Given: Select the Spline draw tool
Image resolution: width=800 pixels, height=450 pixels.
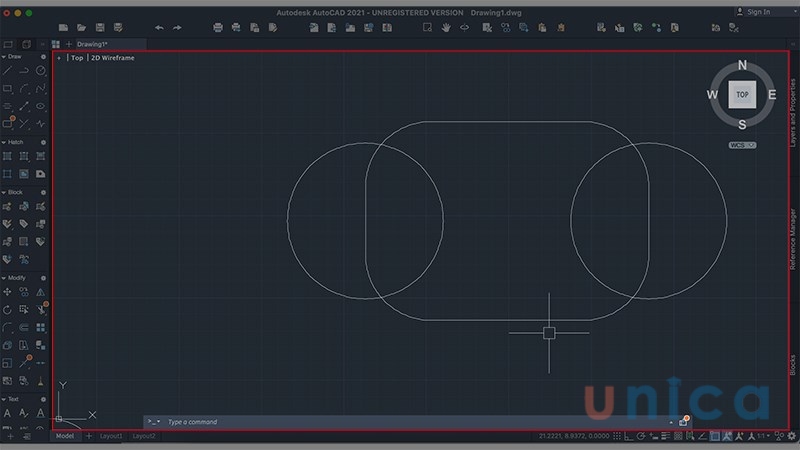Looking at the screenshot, I should click(x=41, y=89).
